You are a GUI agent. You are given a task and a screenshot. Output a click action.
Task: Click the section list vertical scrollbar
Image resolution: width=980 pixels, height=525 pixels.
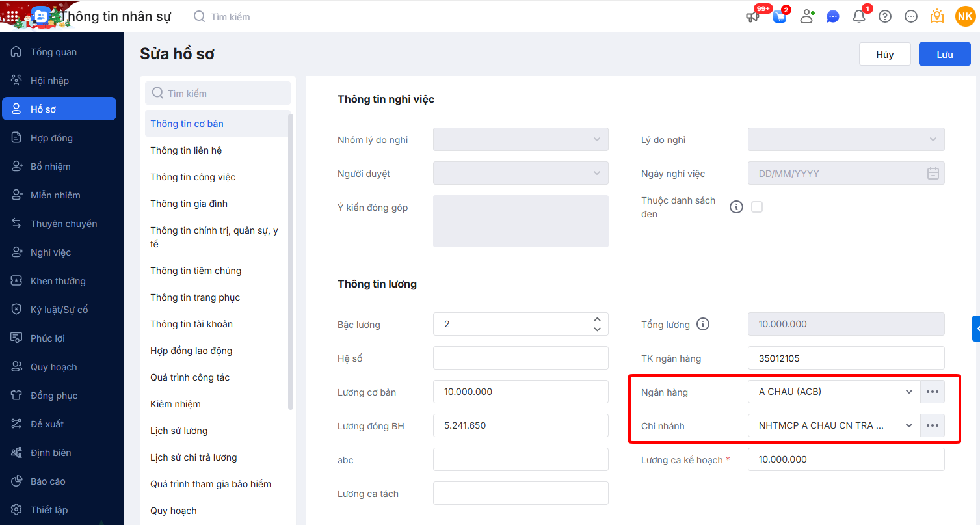pos(291,260)
